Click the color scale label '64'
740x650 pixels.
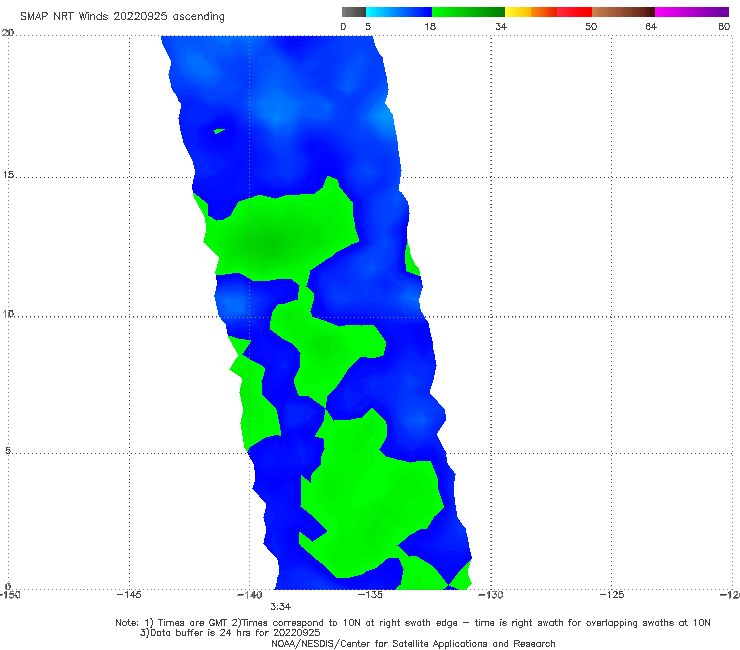coord(651,26)
